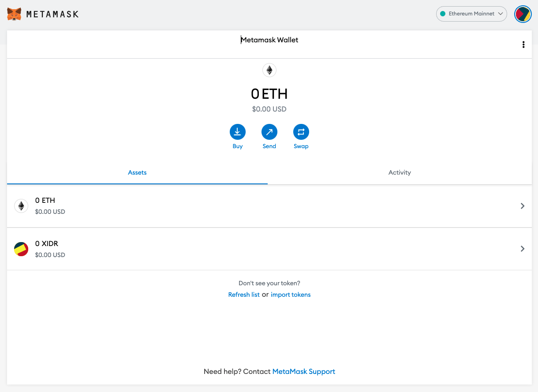The image size is (538, 392).
Task: Open the three-dot account options menu
Action: 523,45
